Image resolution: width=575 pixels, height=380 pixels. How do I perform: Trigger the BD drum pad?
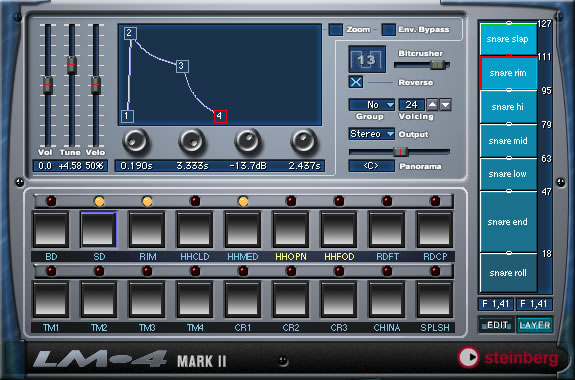pos(51,229)
